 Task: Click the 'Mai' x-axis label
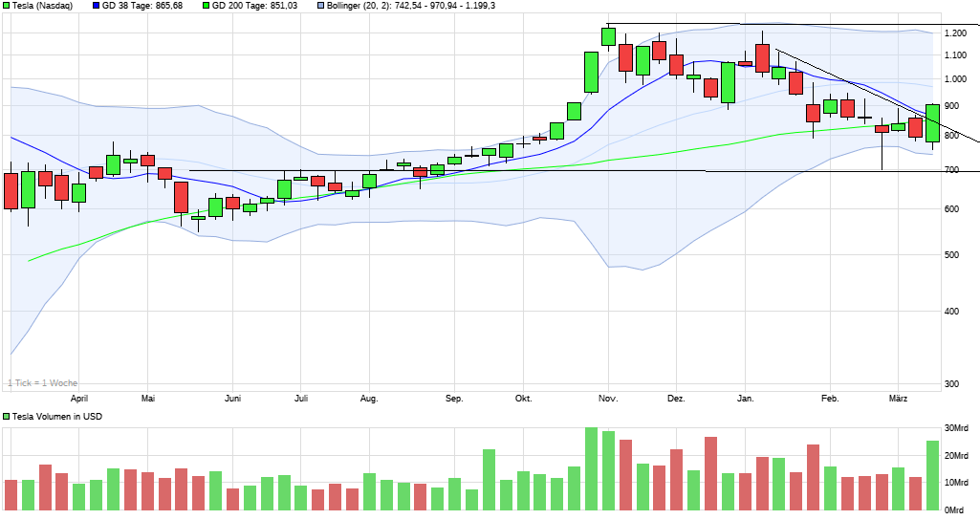[x=147, y=399]
